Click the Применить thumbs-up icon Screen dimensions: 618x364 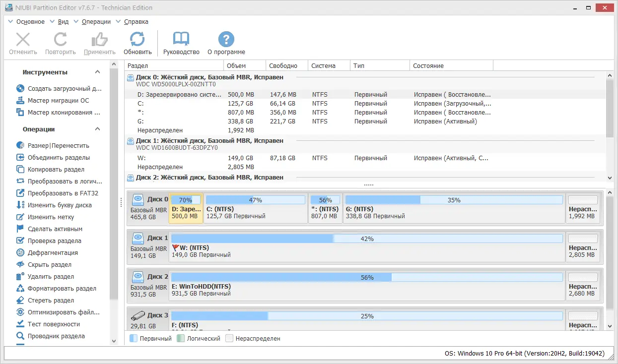click(x=100, y=39)
